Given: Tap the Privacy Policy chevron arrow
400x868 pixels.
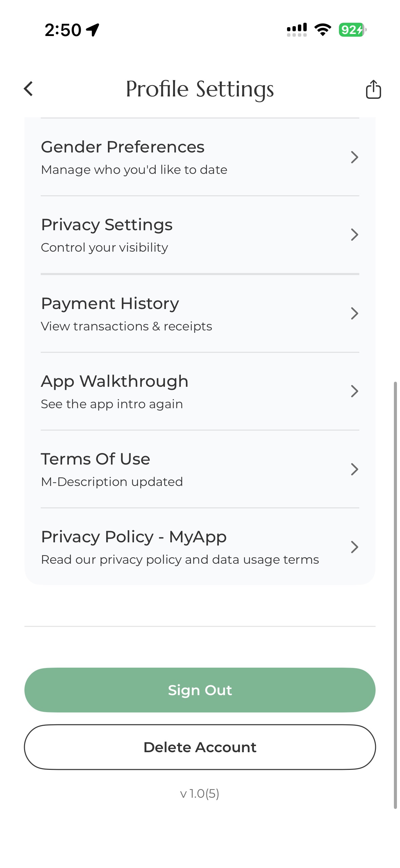Looking at the screenshot, I should click(x=354, y=547).
